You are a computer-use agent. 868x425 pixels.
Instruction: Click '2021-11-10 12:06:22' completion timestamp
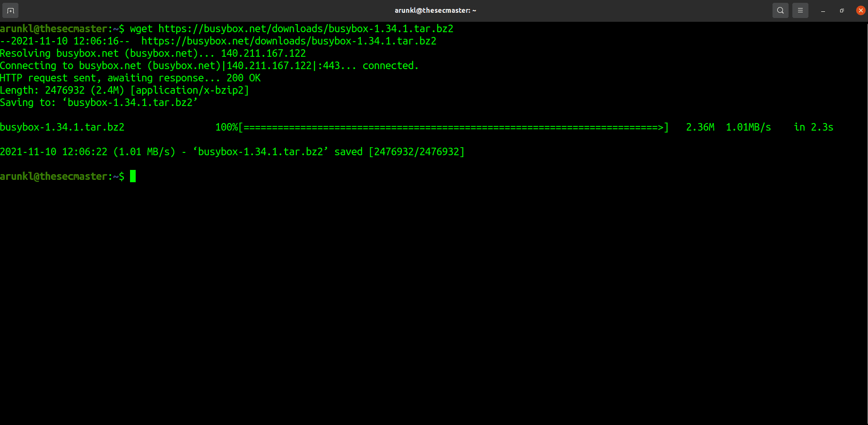(x=53, y=152)
